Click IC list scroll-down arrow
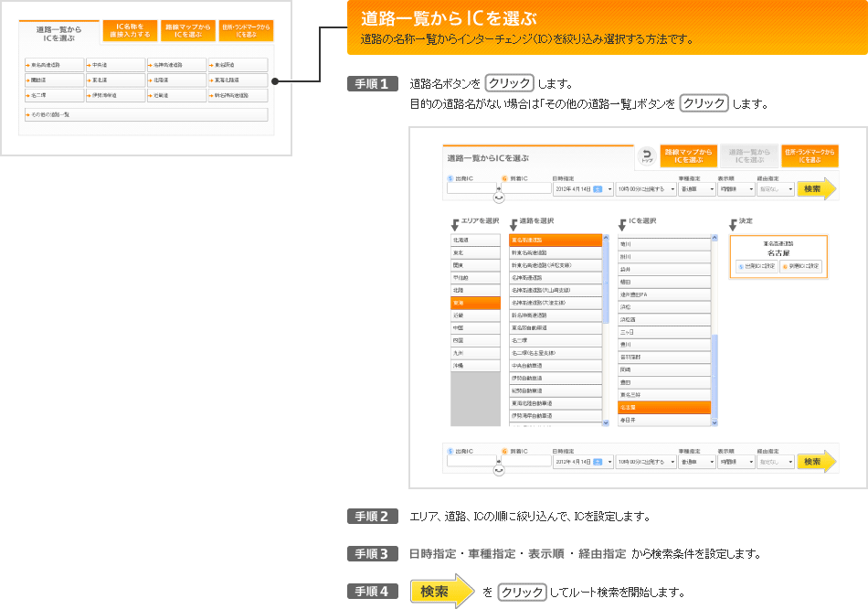This screenshot has width=868, height=609. [715, 422]
